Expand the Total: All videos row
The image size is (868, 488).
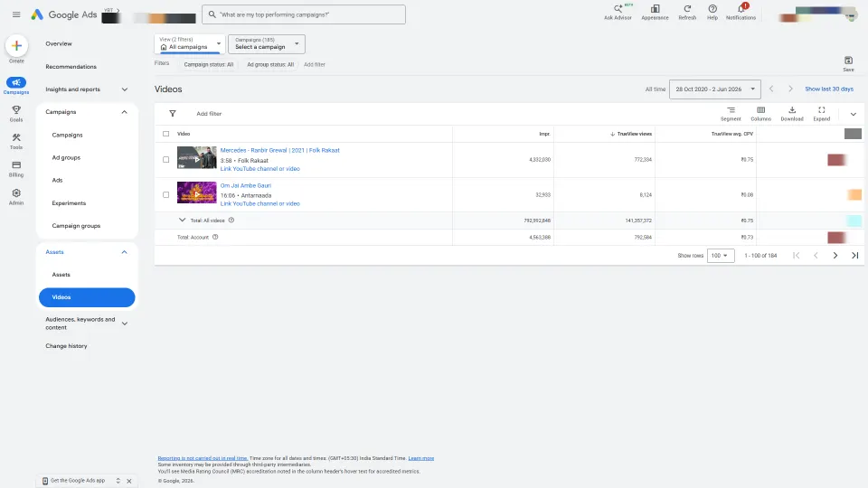click(182, 221)
